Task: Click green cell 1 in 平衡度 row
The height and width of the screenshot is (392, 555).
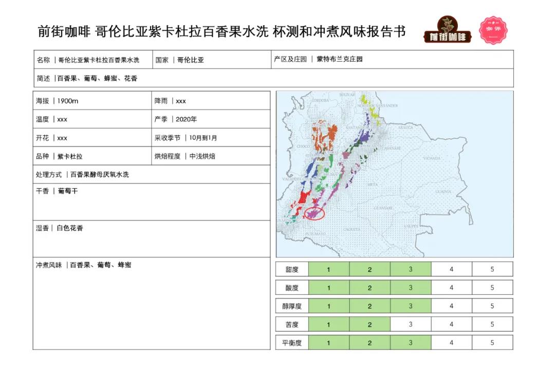Action: pos(328,343)
